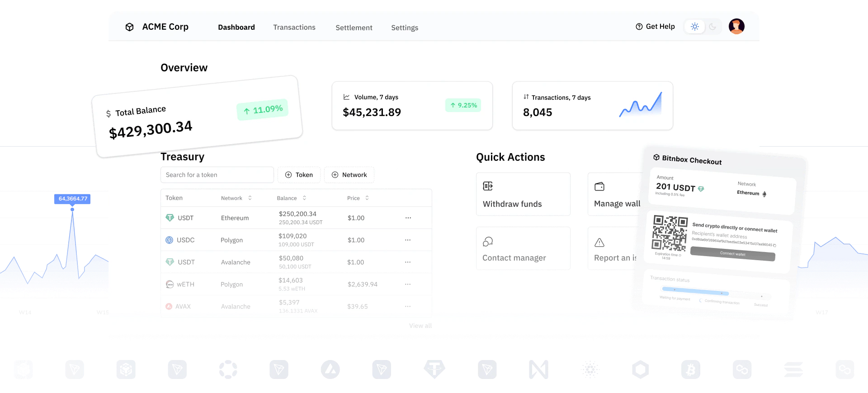Click the Manage wallet card icon
Image resolution: width=868 pixels, height=393 pixels.
pyautogui.click(x=599, y=186)
